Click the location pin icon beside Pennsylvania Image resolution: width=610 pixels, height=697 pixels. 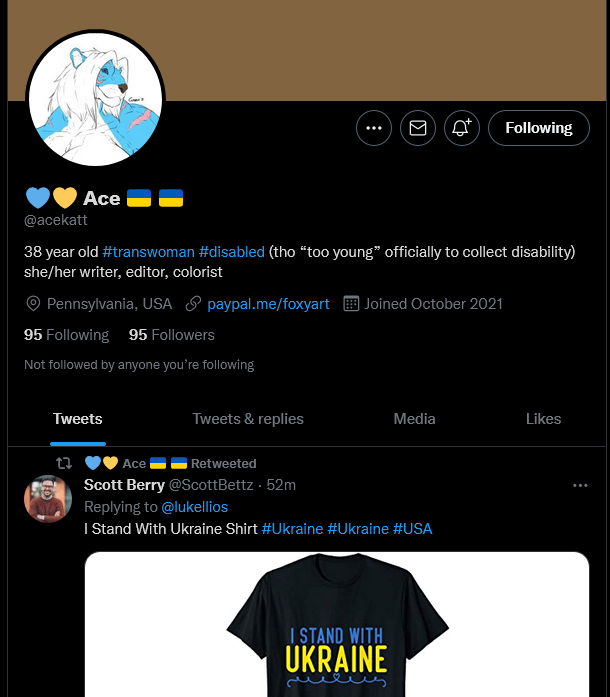click(33, 304)
